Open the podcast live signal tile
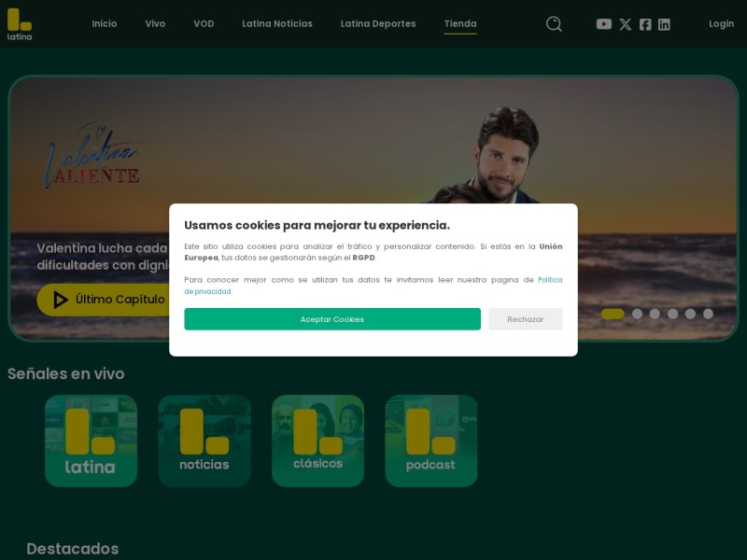The width and height of the screenshot is (747, 560). tap(431, 441)
